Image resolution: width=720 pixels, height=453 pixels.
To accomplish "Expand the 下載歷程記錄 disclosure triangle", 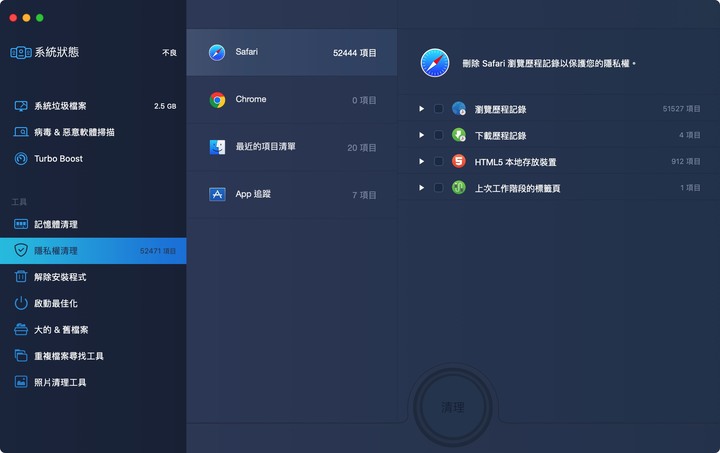I will coord(421,135).
